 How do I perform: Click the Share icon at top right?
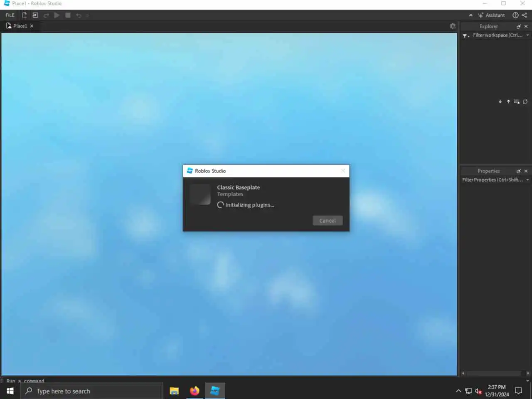[525, 15]
